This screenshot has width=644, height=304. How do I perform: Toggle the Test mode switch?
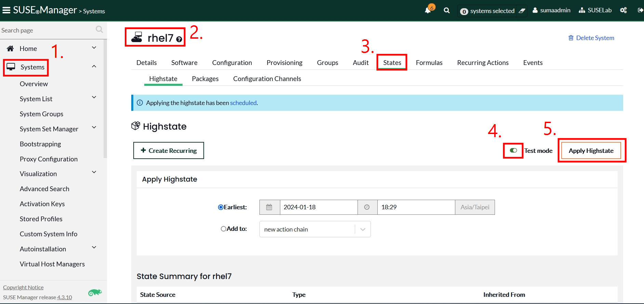point(513,150)
